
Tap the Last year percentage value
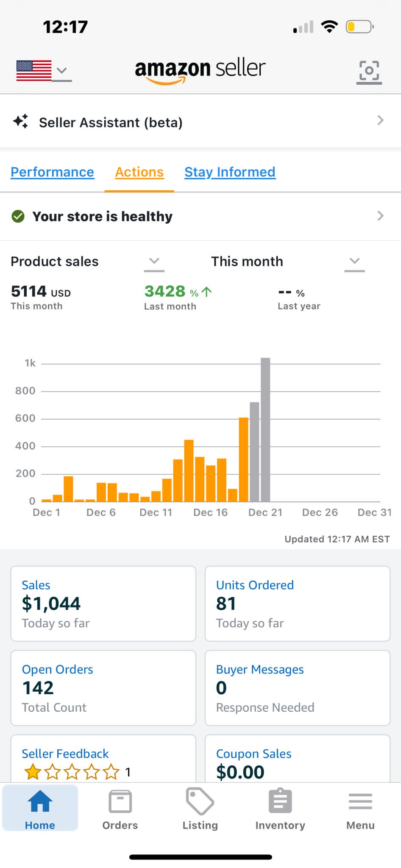point(292,293)
